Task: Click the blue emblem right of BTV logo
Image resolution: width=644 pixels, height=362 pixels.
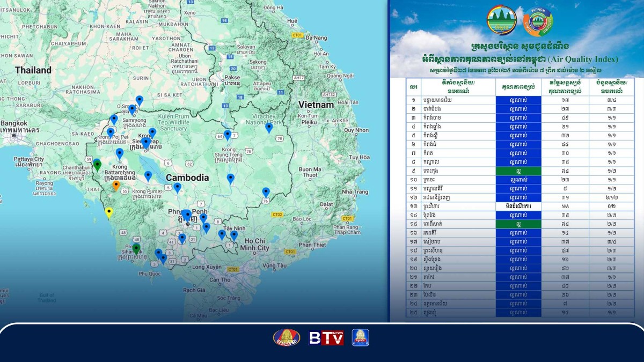Action: pos(360,337)
